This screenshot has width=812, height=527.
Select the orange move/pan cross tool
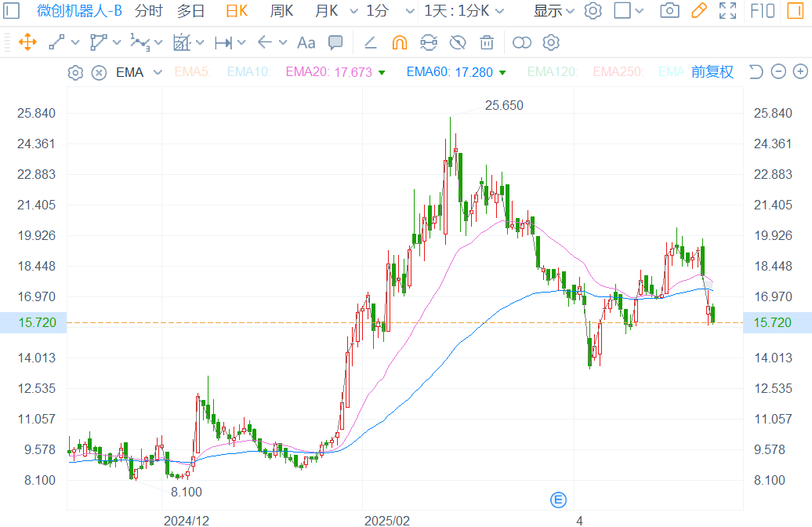[x=27, y=42]
